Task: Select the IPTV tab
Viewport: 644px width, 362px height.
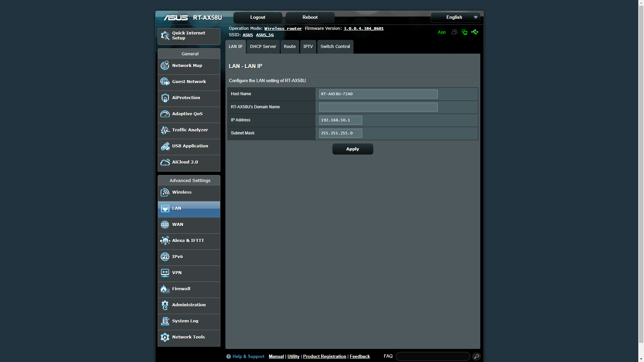Action: pyautogui.click(x=308, y=47)
